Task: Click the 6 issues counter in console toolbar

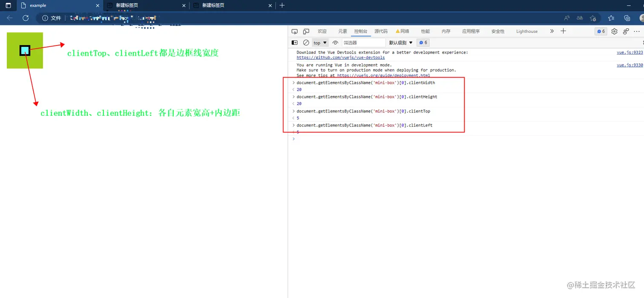Action: tap(423, 43)
